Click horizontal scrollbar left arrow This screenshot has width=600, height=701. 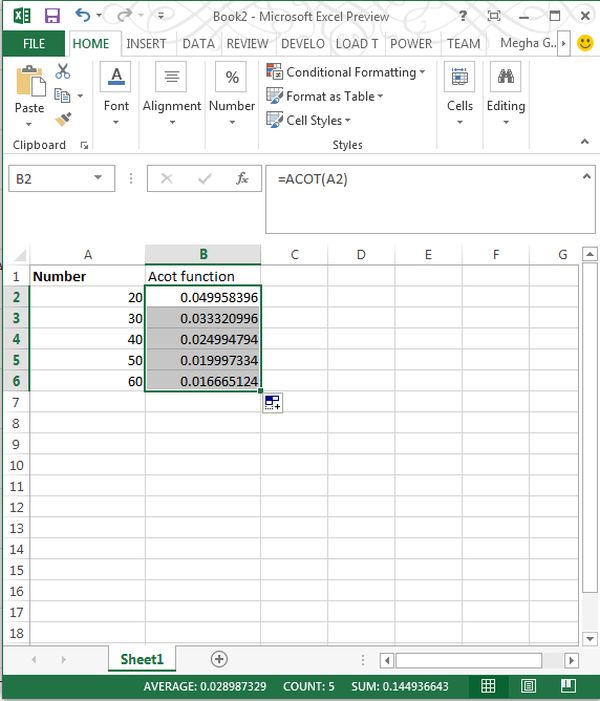pyautogui.click(x=387, y=660)
